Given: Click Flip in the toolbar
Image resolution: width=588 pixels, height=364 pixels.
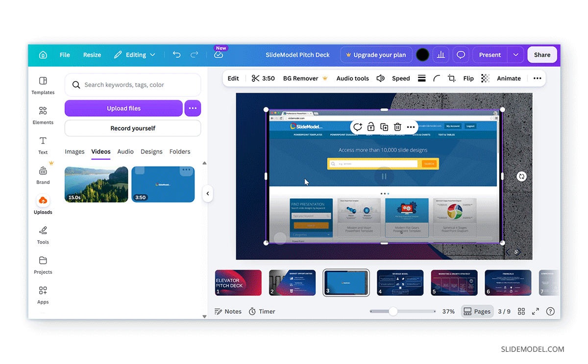Looking at the screenshot, I should (x=468, y=78).
